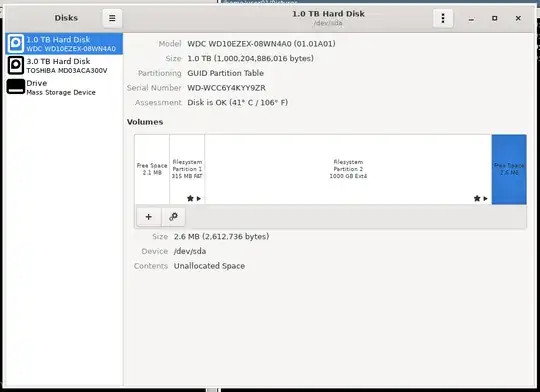Select Filesystem Partition 2 1000 GB Ext4 volume
Screen dimensions: 540x392
click(348, 169)
